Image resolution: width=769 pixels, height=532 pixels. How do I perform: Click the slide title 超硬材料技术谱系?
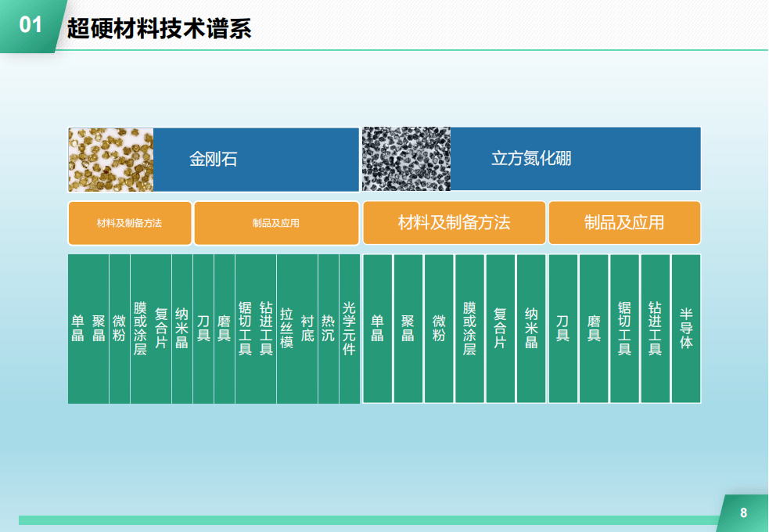tap(159, 28)
